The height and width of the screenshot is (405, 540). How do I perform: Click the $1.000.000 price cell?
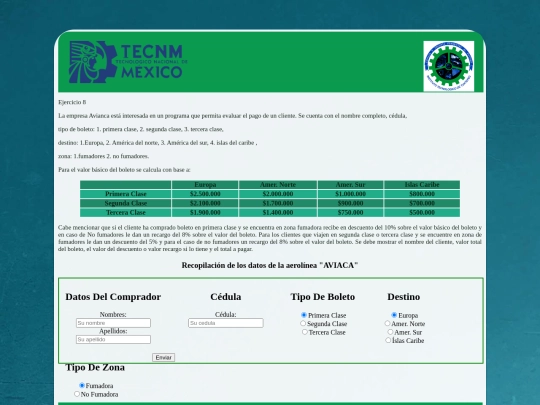coord(350,194)
